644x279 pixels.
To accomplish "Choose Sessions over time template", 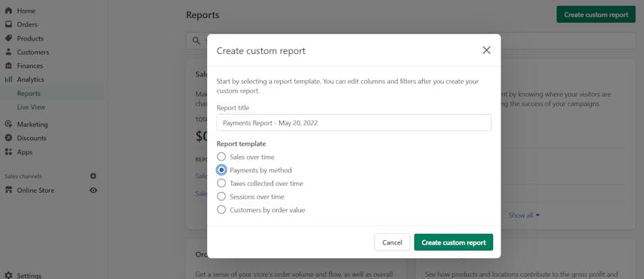I will (x=221, y=196).
